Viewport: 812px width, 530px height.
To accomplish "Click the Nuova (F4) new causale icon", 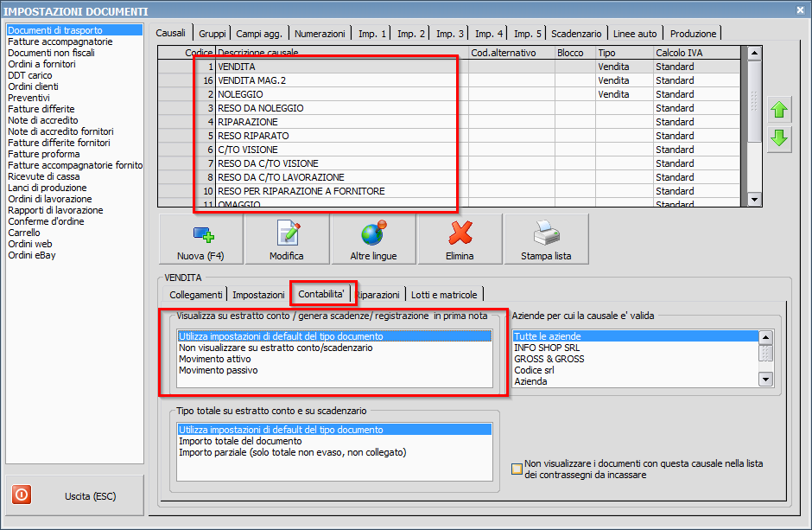I will click(203, 234).
